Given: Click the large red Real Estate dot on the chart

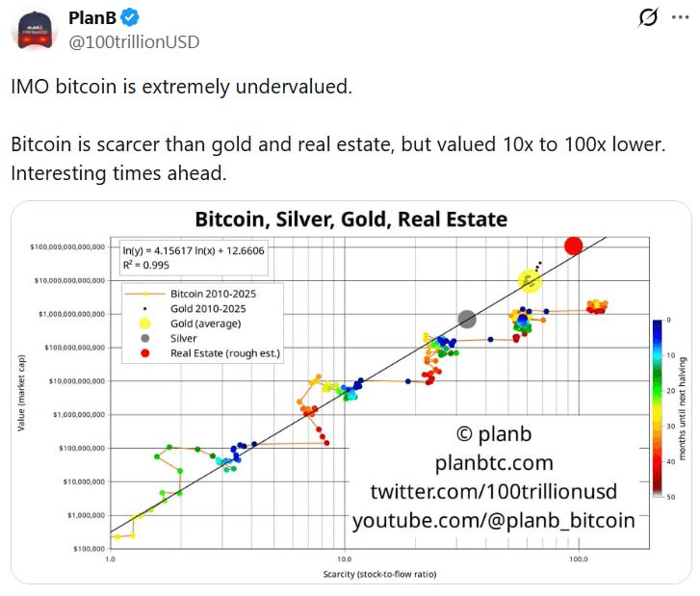Looking at the screenshot, I should 574,246.
